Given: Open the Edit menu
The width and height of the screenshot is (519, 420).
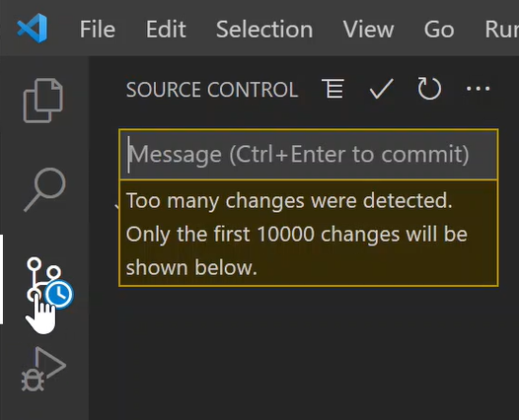Looking at the screenshot, I should (166, 30).
